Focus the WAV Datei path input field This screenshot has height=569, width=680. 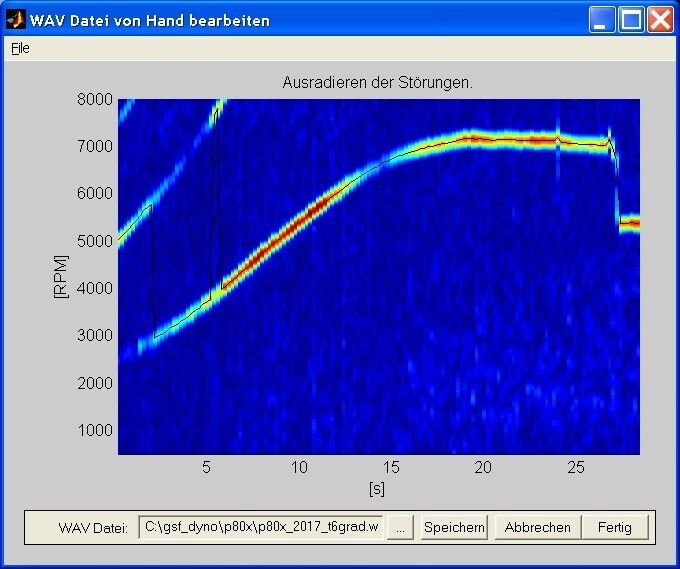point(261,527)
